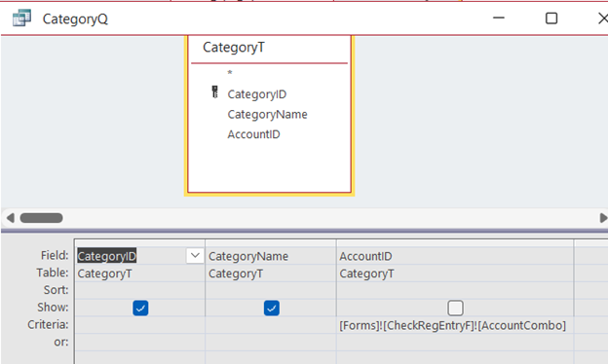Screen dimensions: 608x364
Task: Click the right scroll arrow of the horizontal scrollbar
Action: pyautogui.click(x=603, y=218)
